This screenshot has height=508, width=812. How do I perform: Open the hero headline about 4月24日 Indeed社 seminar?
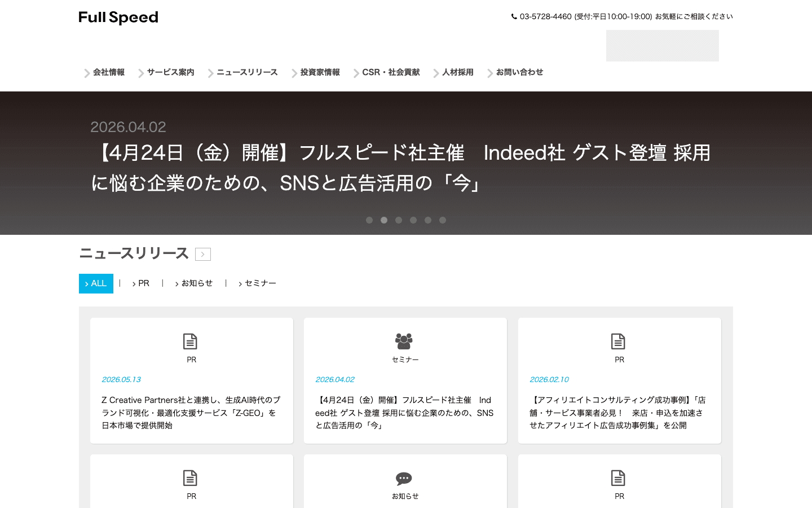point(400,168)
